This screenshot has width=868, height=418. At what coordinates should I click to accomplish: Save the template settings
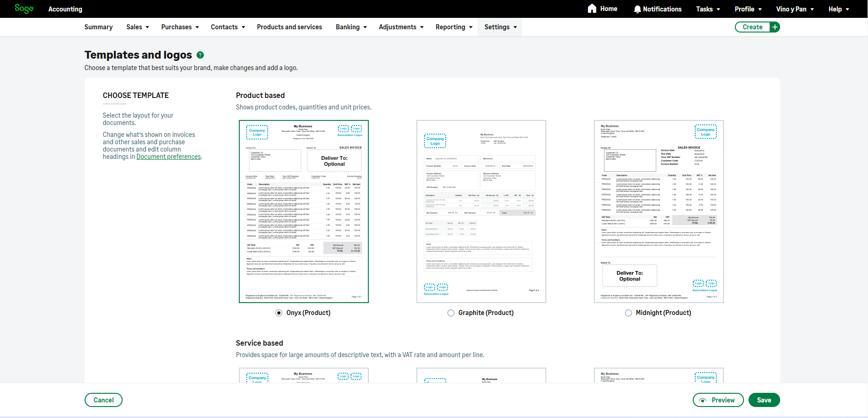click(x=764, y=400)
